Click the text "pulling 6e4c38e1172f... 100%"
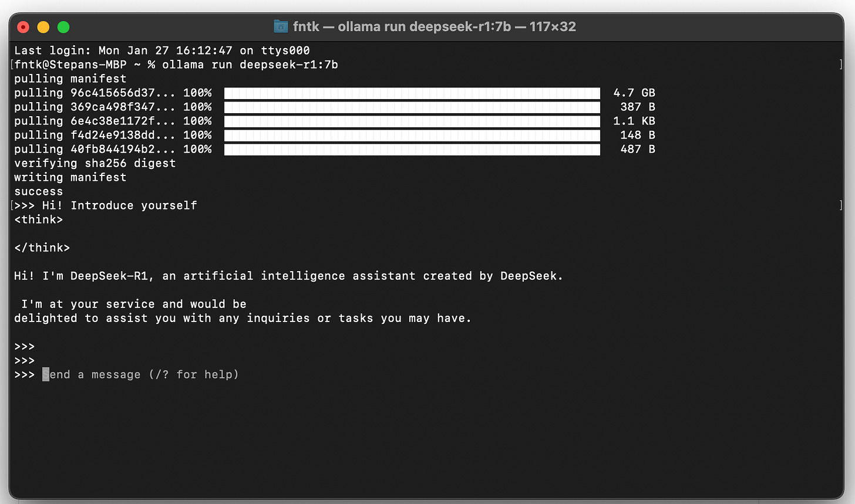 click(x=113, y=121)
